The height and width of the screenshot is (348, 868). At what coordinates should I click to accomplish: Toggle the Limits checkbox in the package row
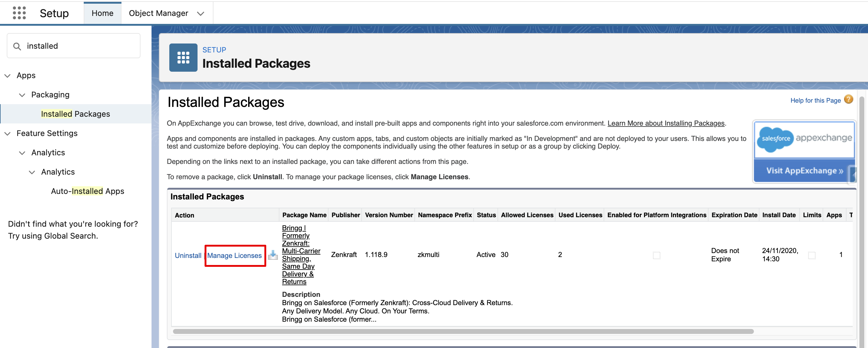coord(812,255)
